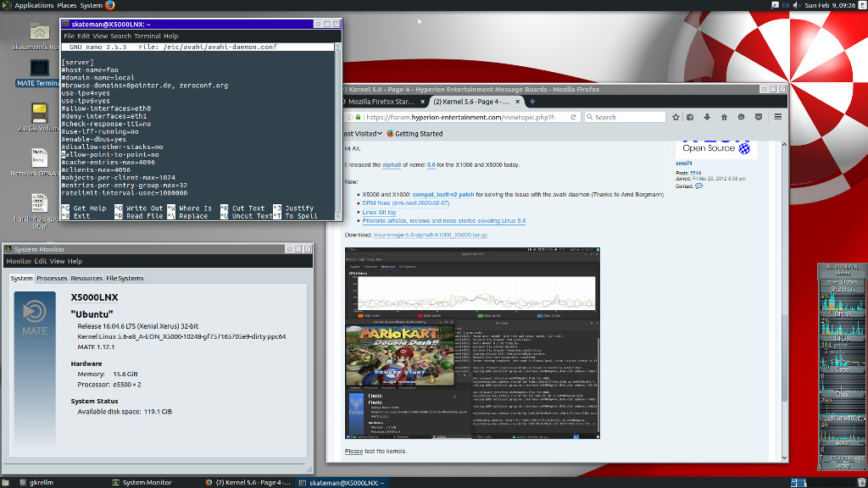
Task: Open the 2.0 GB Volume desktop icon
Action: tap(39, 113)
